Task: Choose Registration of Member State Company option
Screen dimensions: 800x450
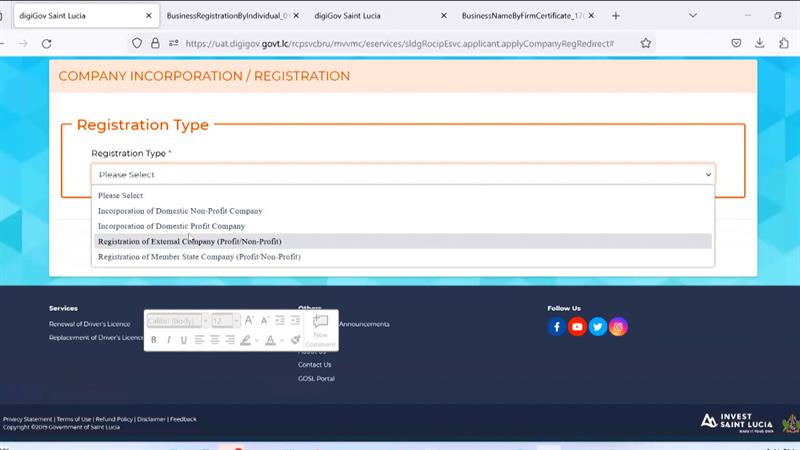Action: [199, 257]
